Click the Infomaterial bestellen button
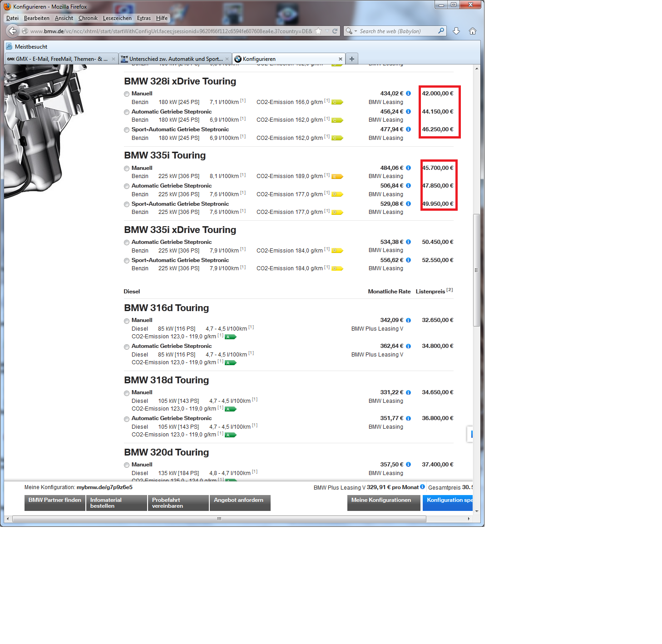Viewport: 662px width, 644px height. tap(117, 503)
